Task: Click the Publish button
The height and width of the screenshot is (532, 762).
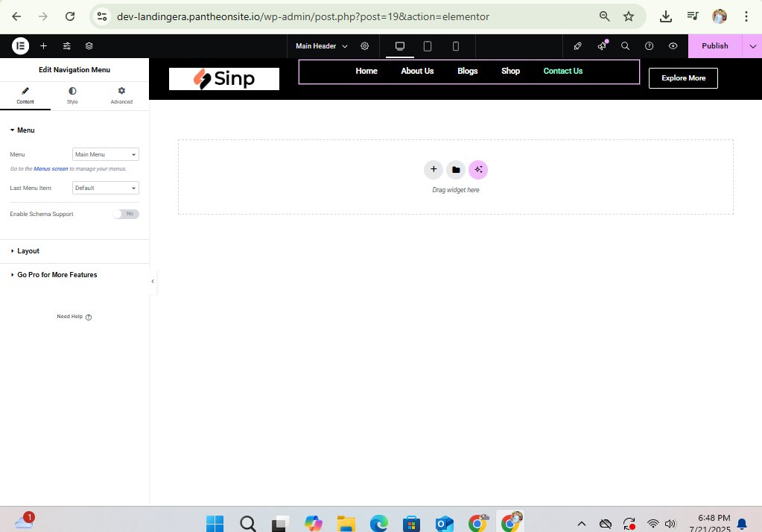Action: click(714, 45)
